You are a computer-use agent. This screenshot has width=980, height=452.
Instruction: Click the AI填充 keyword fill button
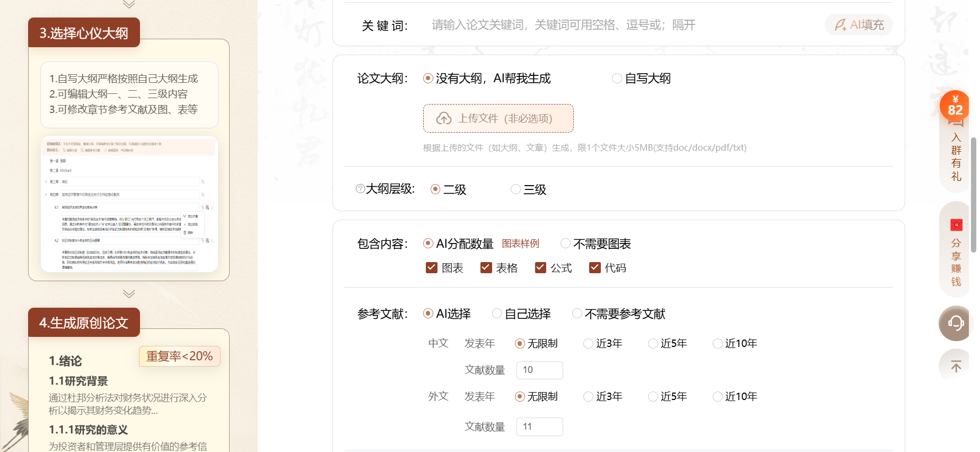tap(859, 25)
